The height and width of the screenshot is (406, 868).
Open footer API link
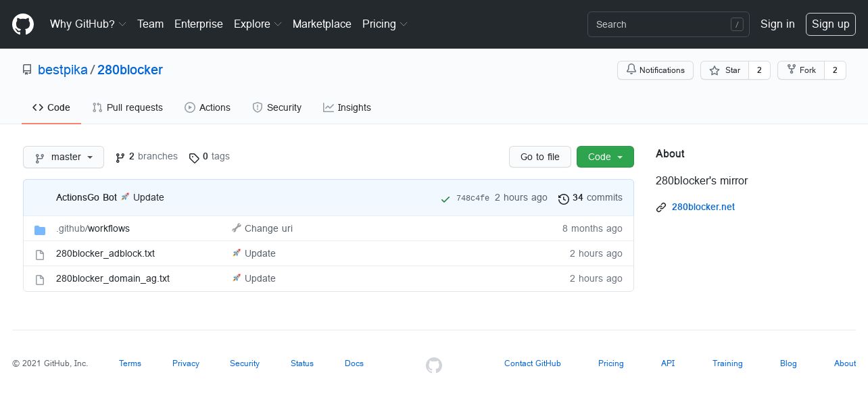[x=668, y=363]
